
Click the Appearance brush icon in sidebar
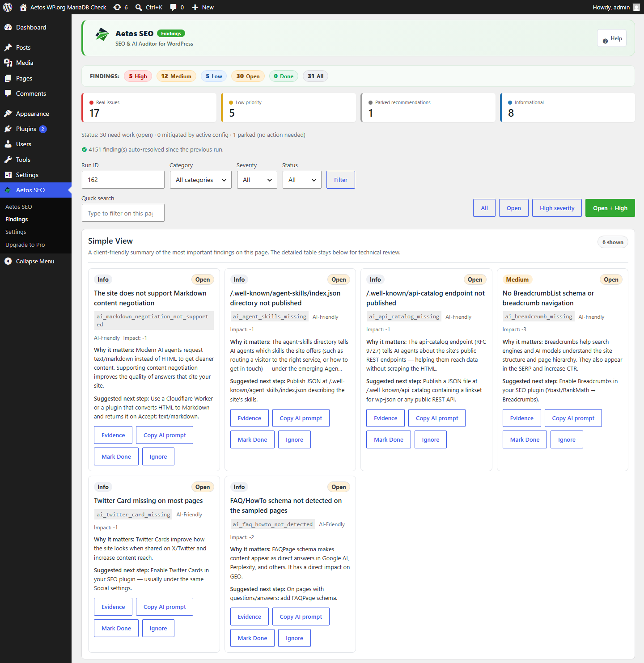[x=8, y=114]
